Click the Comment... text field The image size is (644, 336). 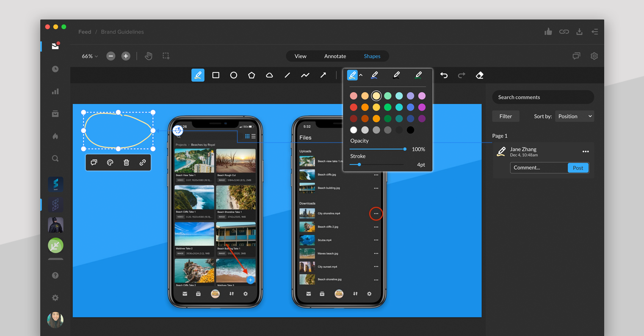coord(539,168)
